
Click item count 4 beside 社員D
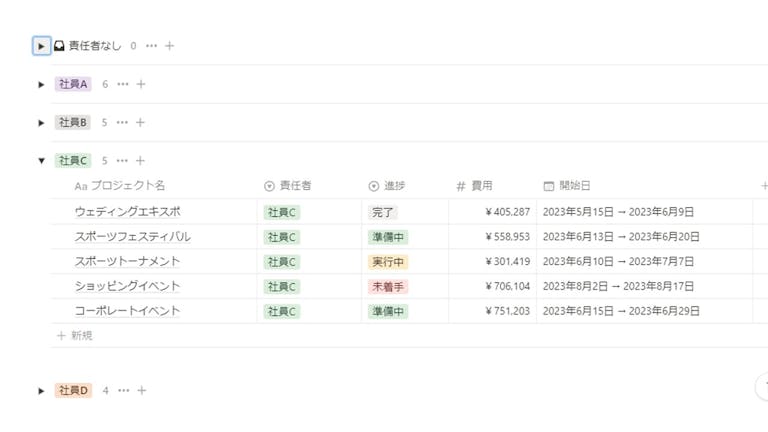coord(105,390)
